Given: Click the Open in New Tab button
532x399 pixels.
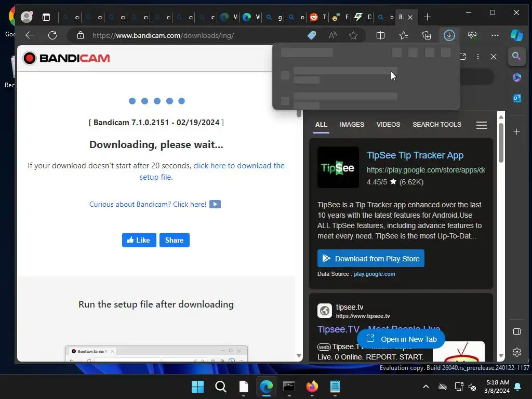Looking at the screenshot, I should 401,339.
